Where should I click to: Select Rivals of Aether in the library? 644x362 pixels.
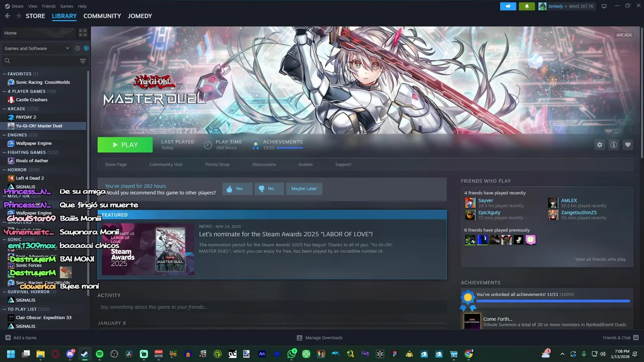click(32, 161)
